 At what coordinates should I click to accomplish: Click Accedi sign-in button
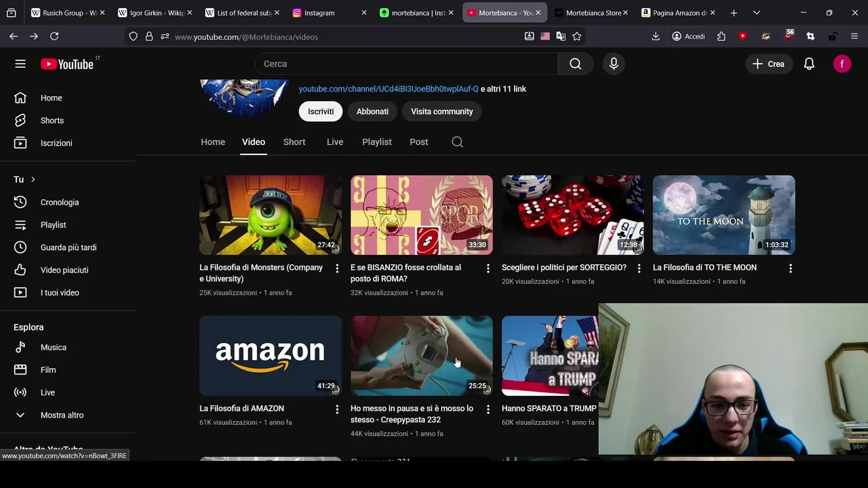[688, 37]
